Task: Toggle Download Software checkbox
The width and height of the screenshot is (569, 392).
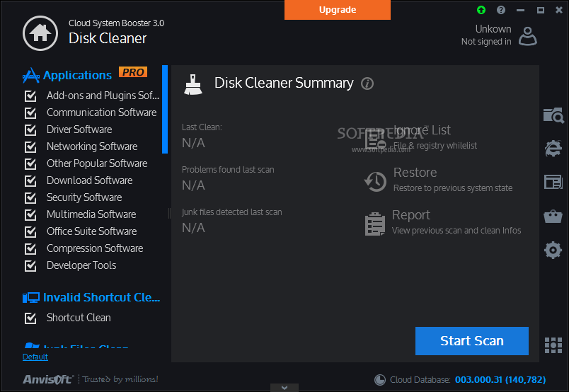Action: pos(30,180)
